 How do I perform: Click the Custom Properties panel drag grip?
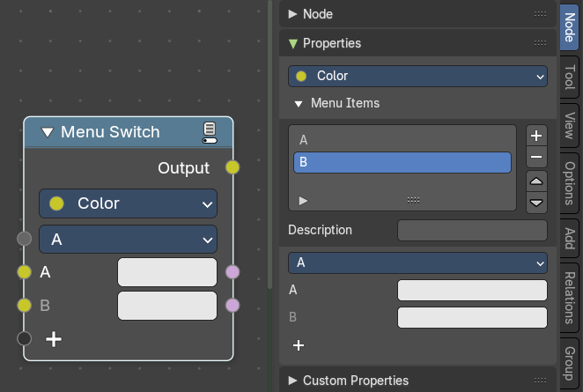tap(540, 381)
